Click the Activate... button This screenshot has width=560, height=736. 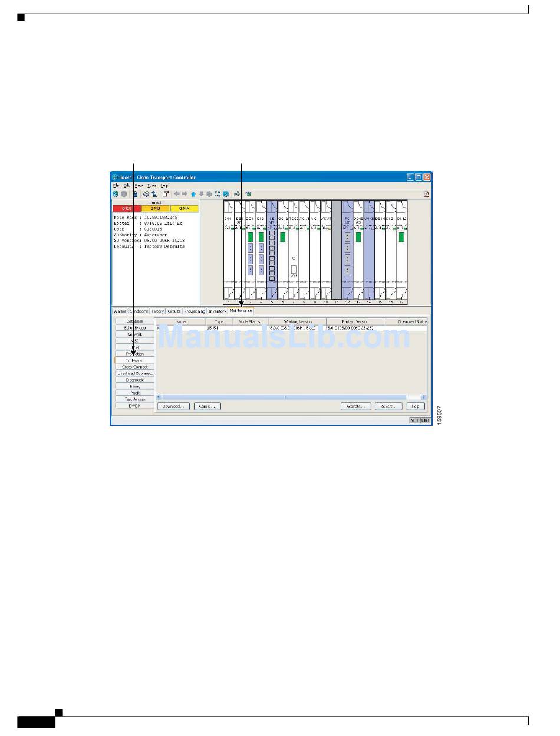(357, 406)
